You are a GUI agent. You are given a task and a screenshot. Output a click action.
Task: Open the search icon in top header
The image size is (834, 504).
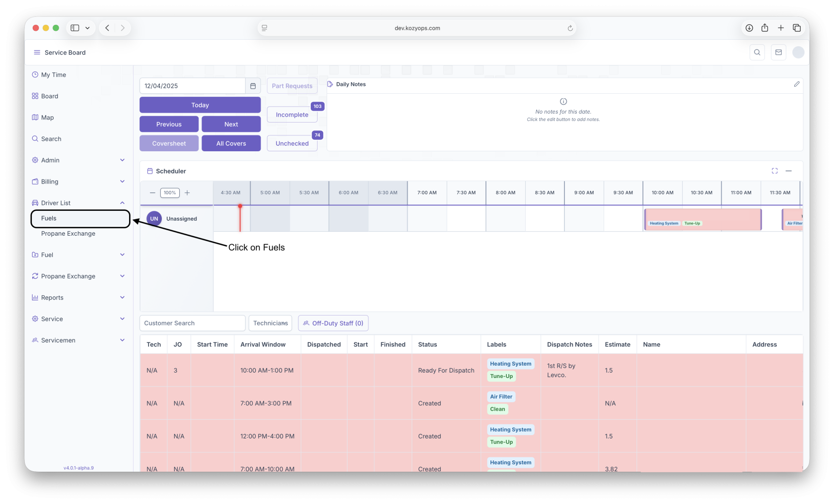(757, 53)
